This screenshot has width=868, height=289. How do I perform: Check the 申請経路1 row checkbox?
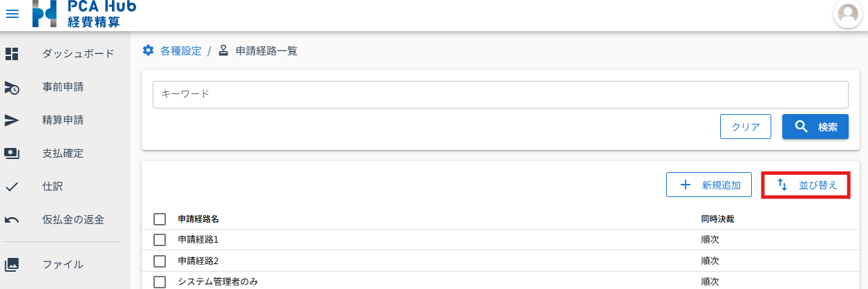[160, 240]
